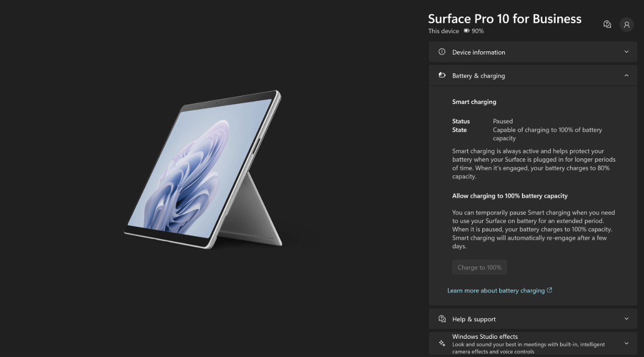644x357 pixels.
Task: Open Learn more about battery charging link
Action: click(x=496, y=291)
